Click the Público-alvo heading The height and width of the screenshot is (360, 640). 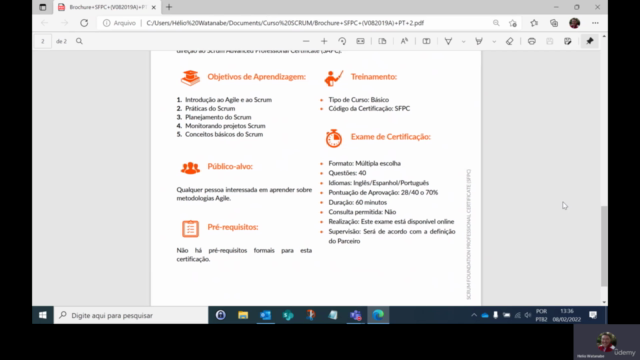(x=230, y=167)
